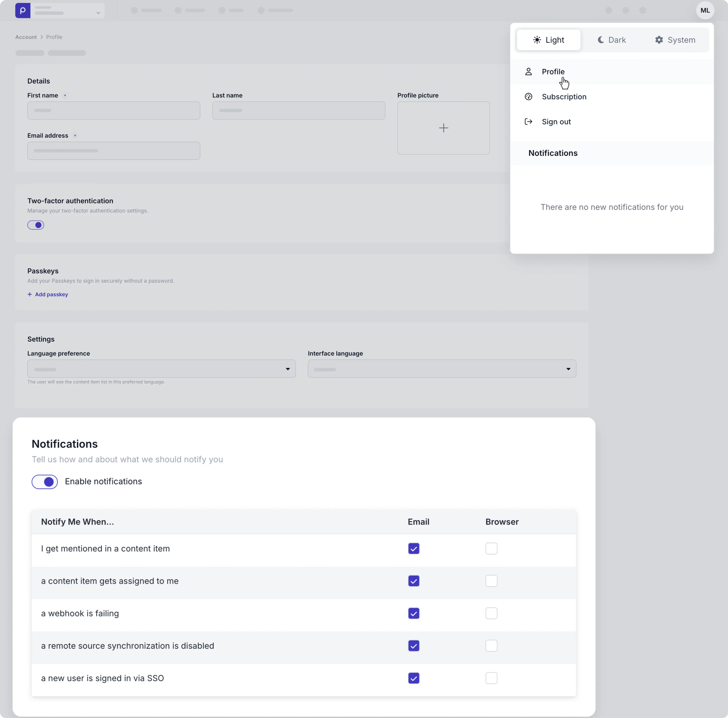This screenshot has width=728, height=718.
Task: Uncheck email notification for a webhook is failing
Action: coord(413,613)
